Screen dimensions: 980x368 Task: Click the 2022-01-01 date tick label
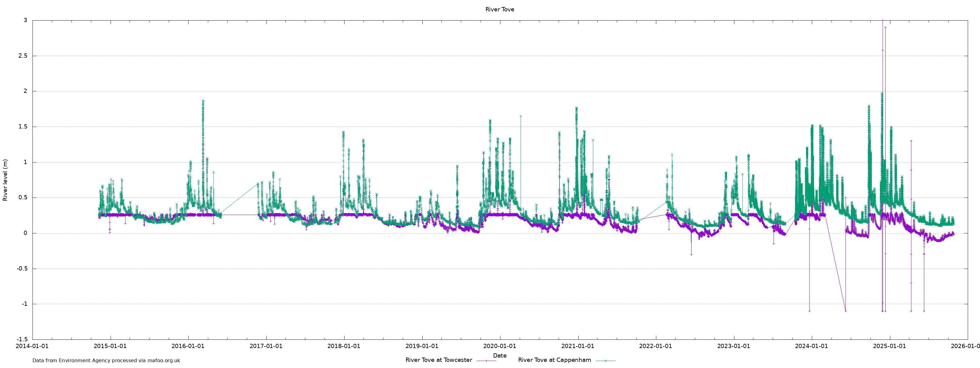pos(655,346)
